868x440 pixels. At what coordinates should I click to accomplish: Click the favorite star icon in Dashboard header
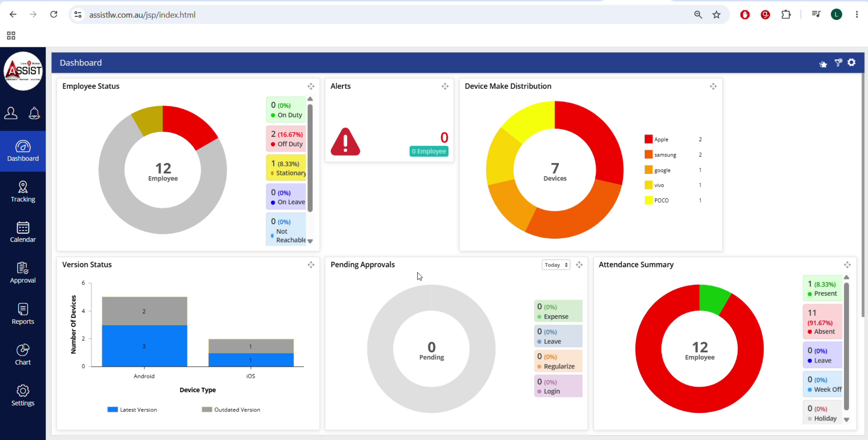point(823,64)
